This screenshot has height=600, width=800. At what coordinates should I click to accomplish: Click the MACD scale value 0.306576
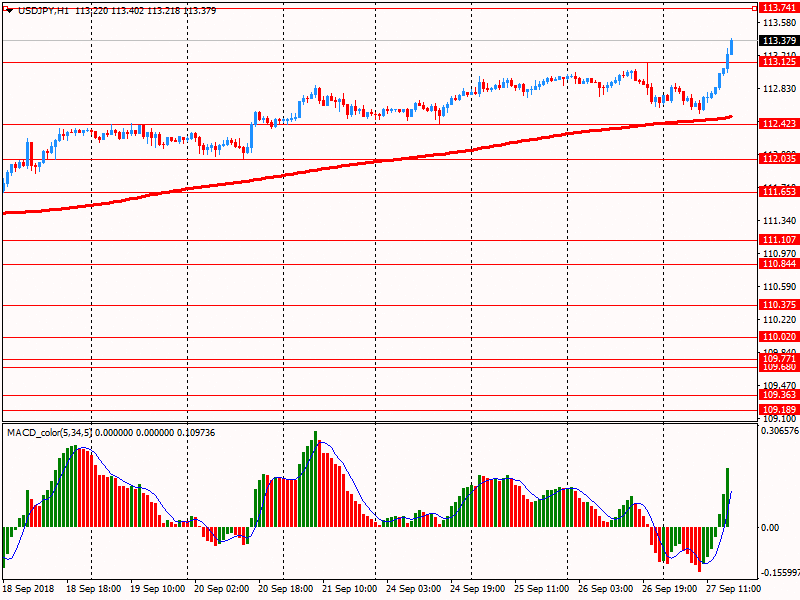pos(780,431)
